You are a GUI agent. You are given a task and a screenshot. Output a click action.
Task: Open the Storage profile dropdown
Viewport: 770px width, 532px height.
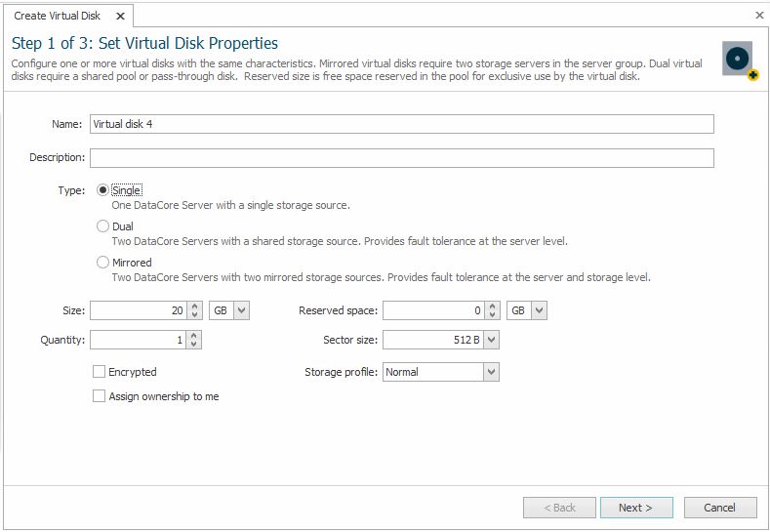click(491, 372)
